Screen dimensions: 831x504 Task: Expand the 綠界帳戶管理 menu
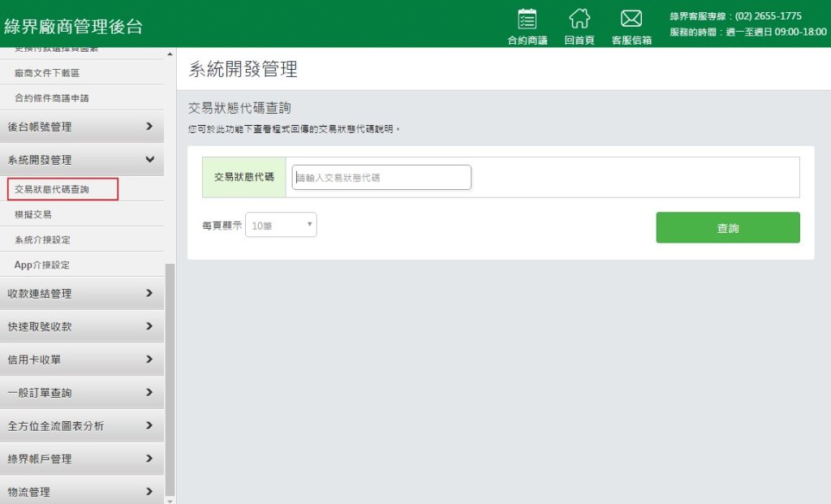[81, 459]
